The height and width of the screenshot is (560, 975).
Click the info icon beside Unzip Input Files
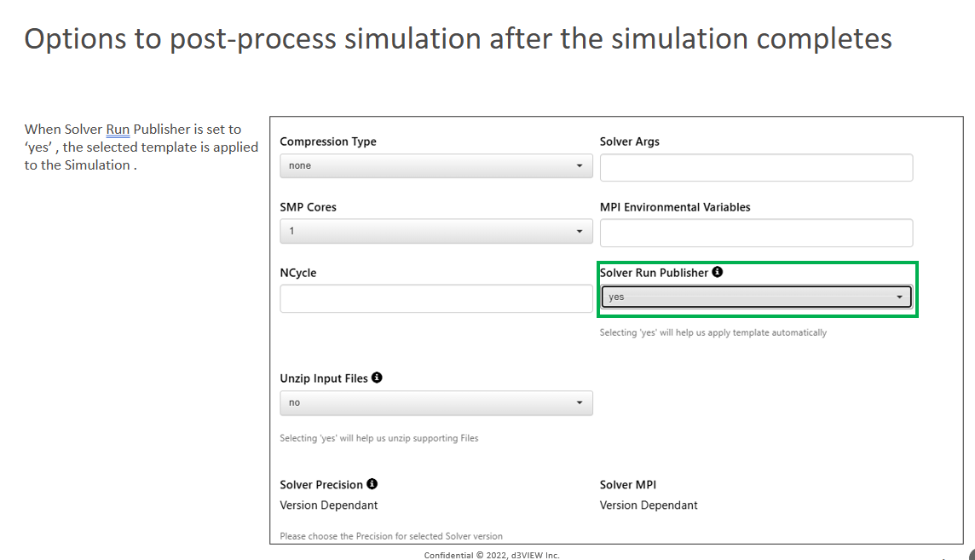tap(377, 378)
